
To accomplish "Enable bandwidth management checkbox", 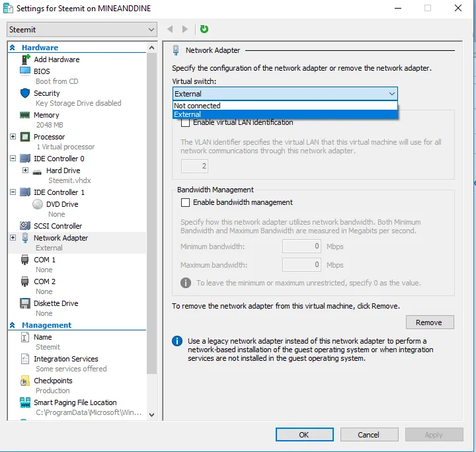I will tap(185, 202).
